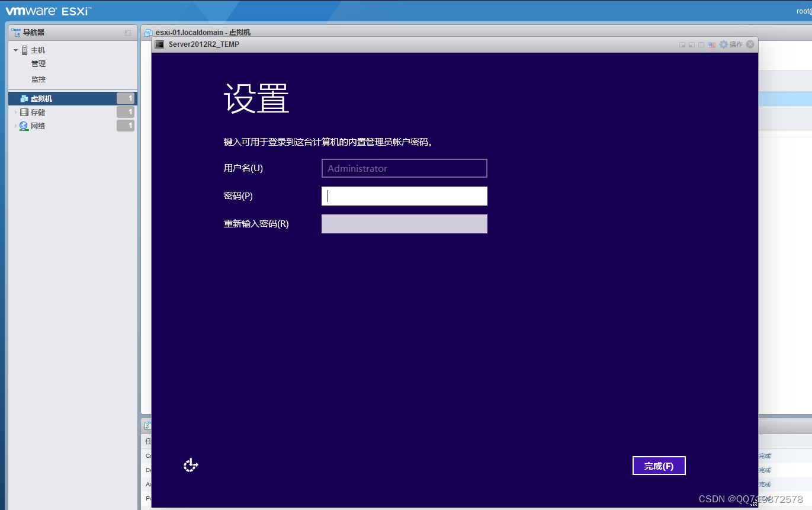Click the VM icon in esxi-01.localdomain header
This screenshot has width=812, height=510.
(x=149, y=33)
